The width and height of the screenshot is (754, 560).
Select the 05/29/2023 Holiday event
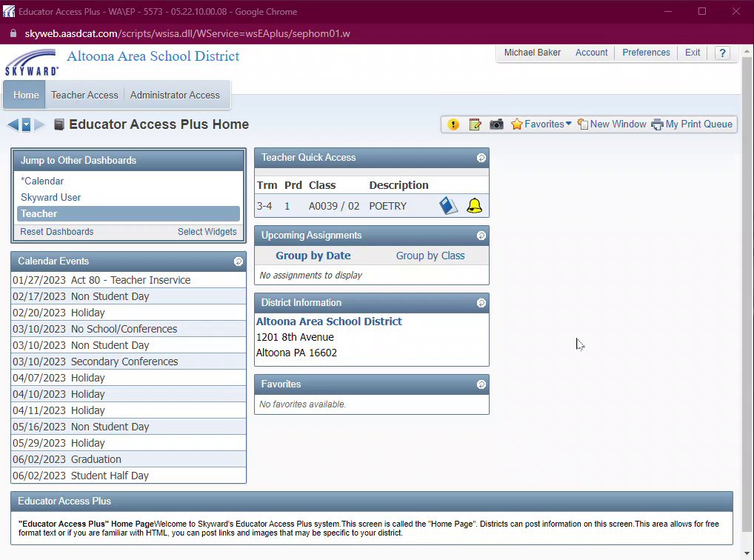point(128,443)
